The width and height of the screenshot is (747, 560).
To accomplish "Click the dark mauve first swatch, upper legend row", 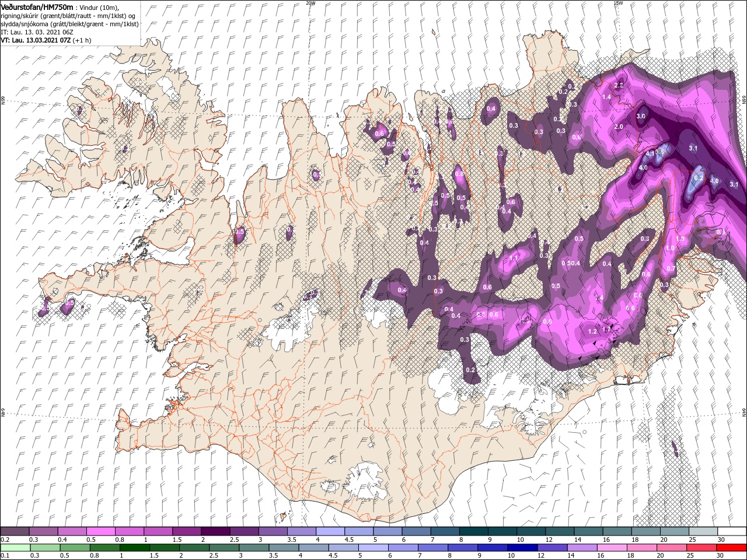I will click(15, 531).
